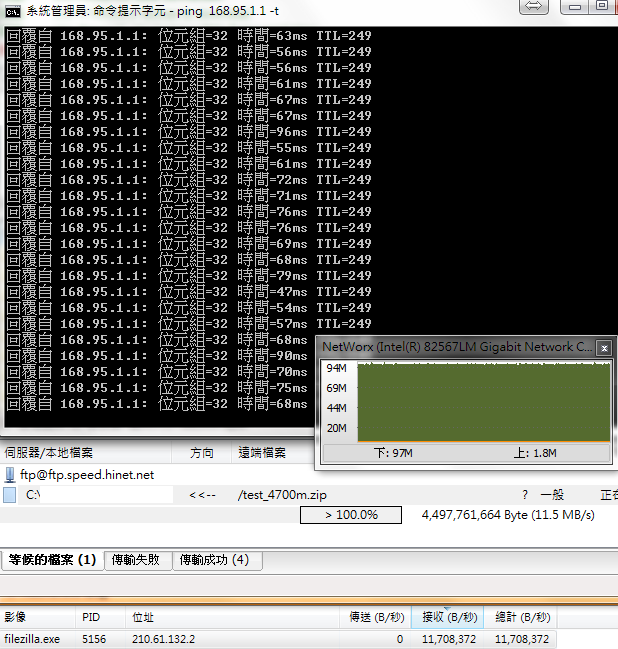
Task: Click the file icon beside C:\ entry
Action: 10,495
